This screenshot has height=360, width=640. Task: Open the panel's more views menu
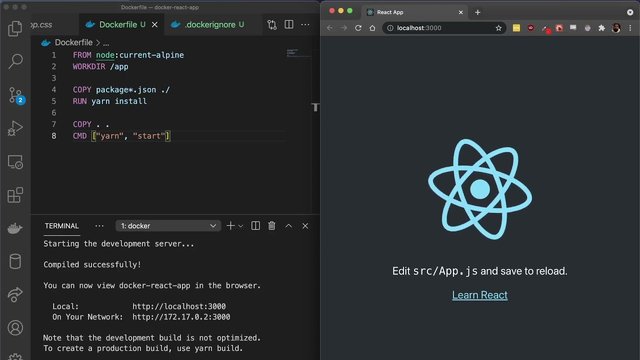point(99,226)
